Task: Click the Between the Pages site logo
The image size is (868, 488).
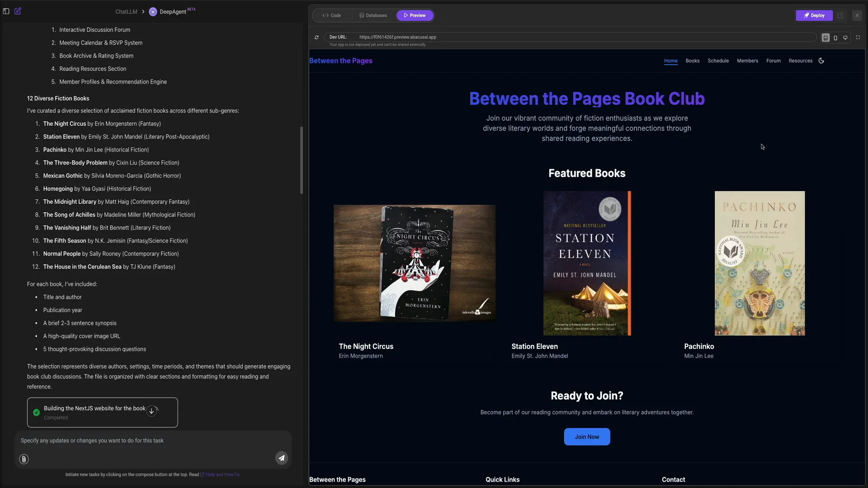Action: 341,61
